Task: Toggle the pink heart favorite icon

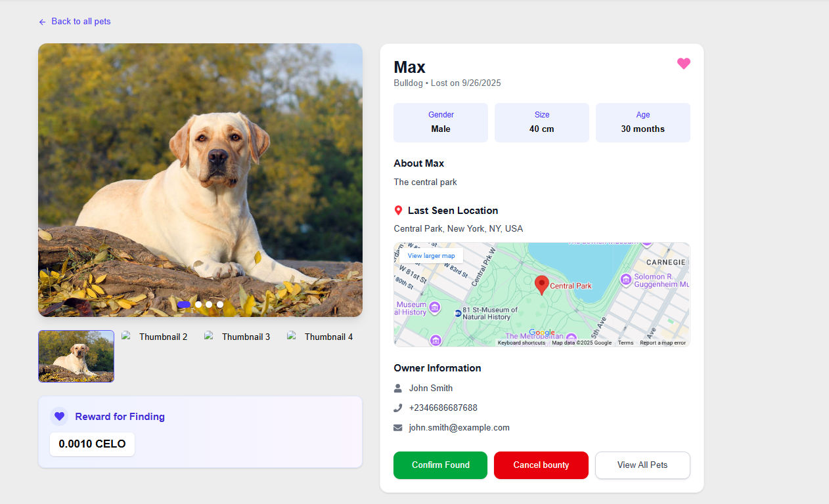Action: pos(683,64)
